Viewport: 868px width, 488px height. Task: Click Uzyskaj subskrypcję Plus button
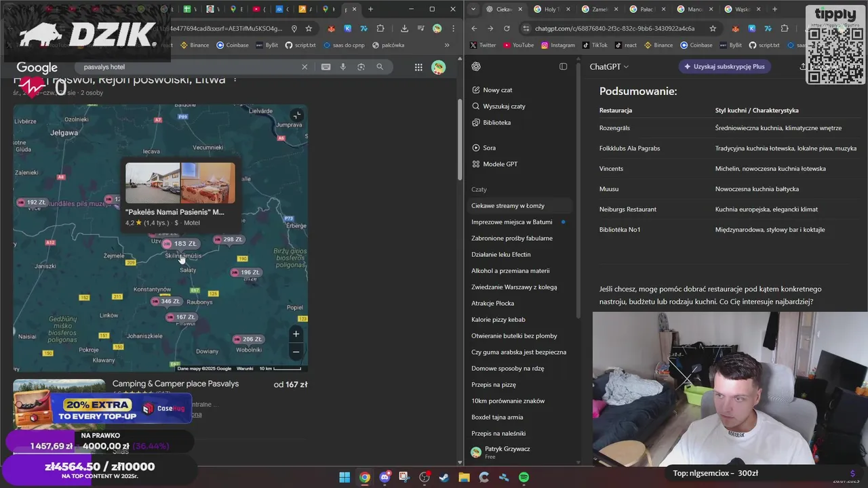[724, 66]
